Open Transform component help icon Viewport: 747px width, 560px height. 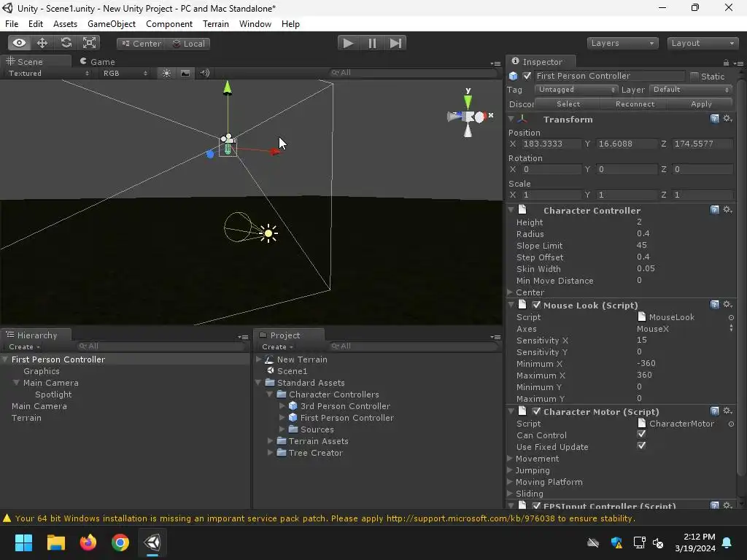point(715,119)
